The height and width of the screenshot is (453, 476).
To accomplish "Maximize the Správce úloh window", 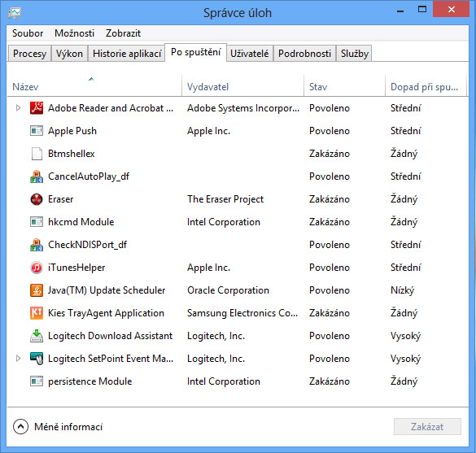I will click(422, 10).
